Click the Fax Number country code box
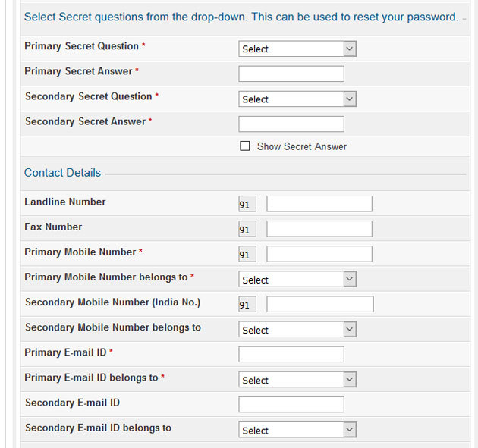 [x=247, y=230]
